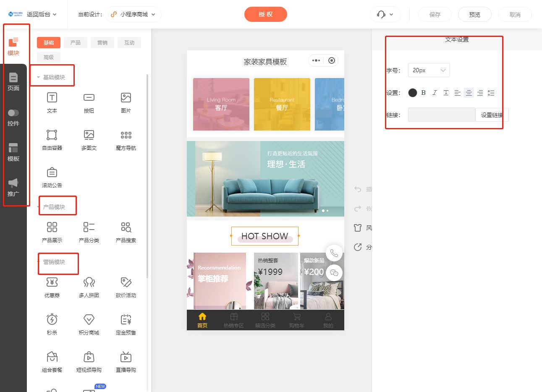The width and height of the screenshot is (542, 392).
Task: Open the 页面 (pages) sidebar panel
Action: coord(13,81)
